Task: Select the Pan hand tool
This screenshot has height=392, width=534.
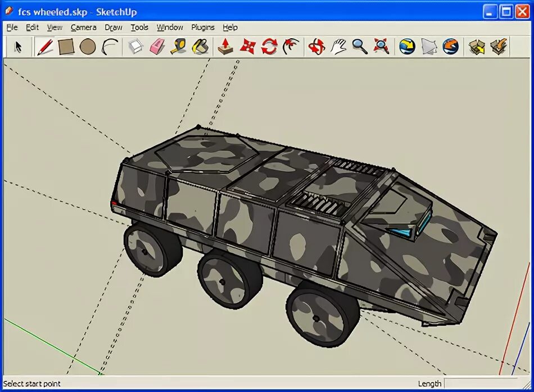Action: pos(338,47)
